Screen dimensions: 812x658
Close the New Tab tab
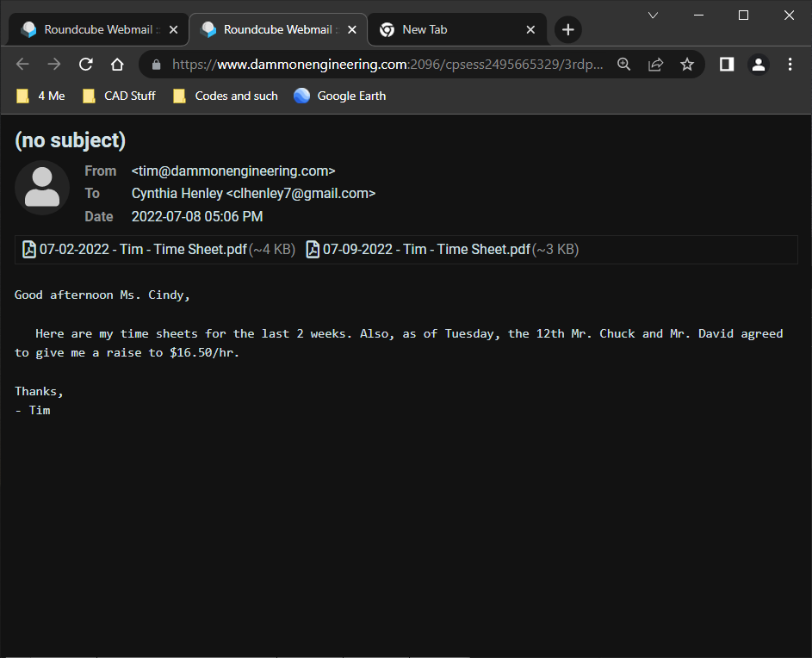click(x=530, y=30)
